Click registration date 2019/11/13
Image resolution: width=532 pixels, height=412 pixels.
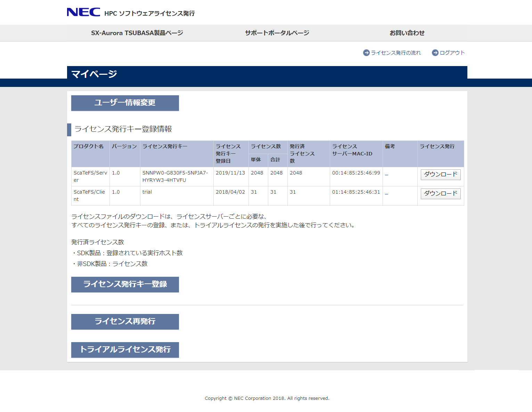(x=230, y=173)
